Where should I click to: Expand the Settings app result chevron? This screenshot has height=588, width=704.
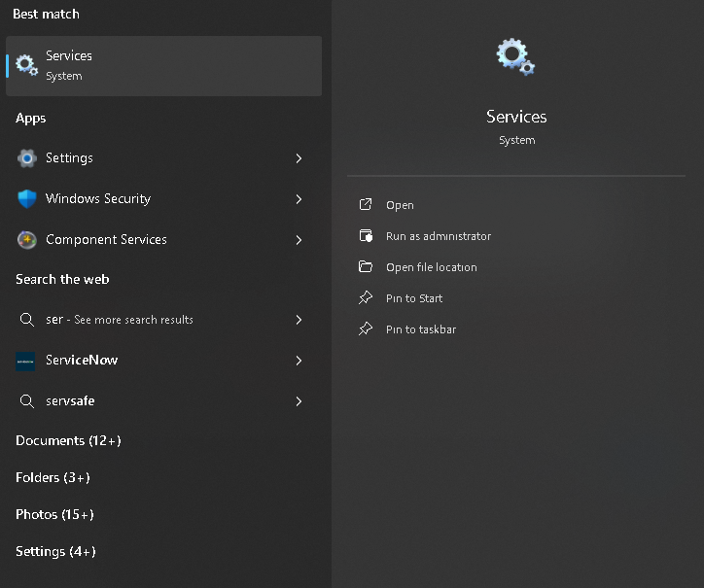[299, 158]
